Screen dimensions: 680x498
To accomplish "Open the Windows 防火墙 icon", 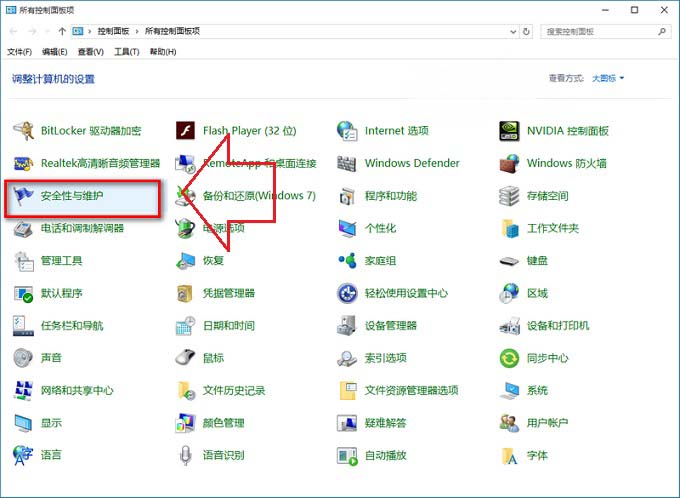I will (x=509, y=163).
